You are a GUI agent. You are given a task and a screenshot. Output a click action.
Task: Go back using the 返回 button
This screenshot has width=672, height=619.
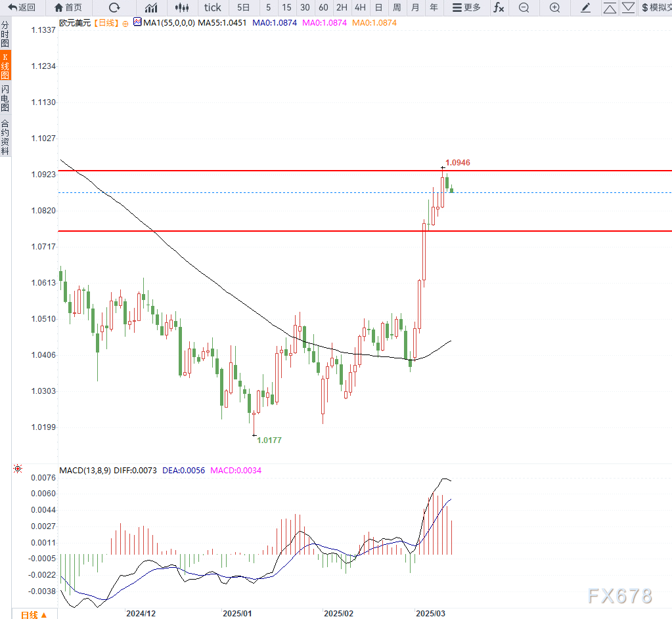(x=22, y=7)
